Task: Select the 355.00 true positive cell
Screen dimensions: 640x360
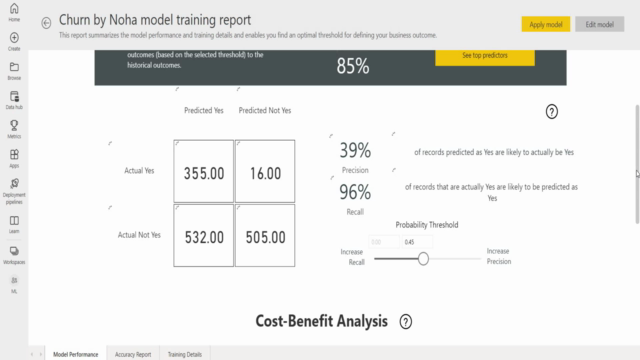Action: click(x=204, y=171)
